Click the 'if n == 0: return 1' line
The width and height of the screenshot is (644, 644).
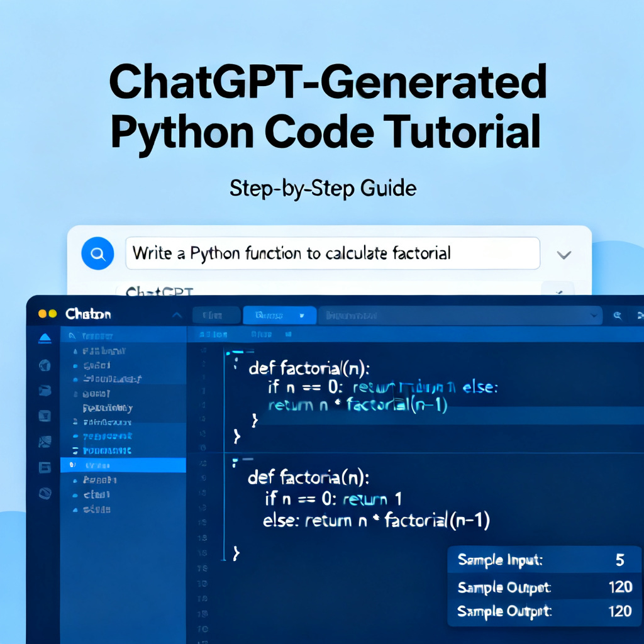[333, 499]
